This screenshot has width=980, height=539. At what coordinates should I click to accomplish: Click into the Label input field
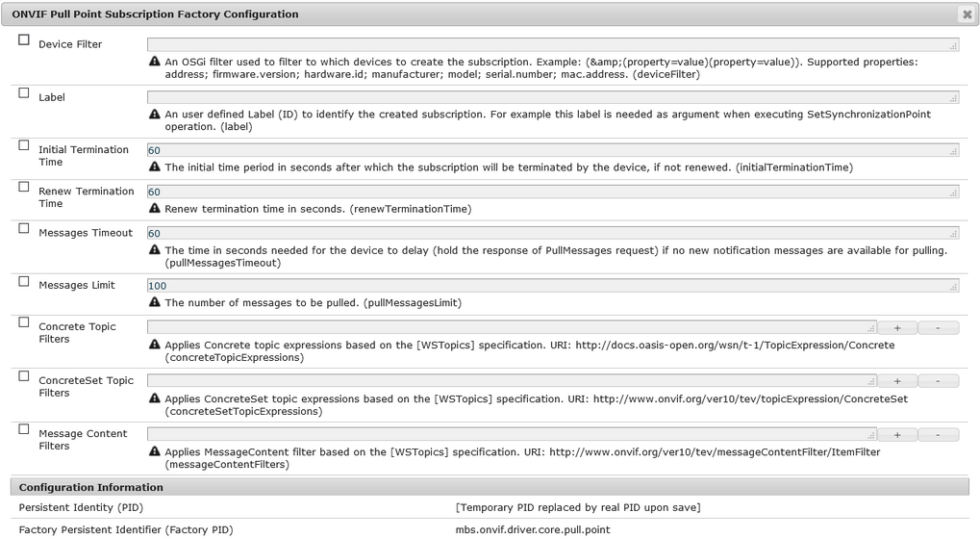pos(553,97)
